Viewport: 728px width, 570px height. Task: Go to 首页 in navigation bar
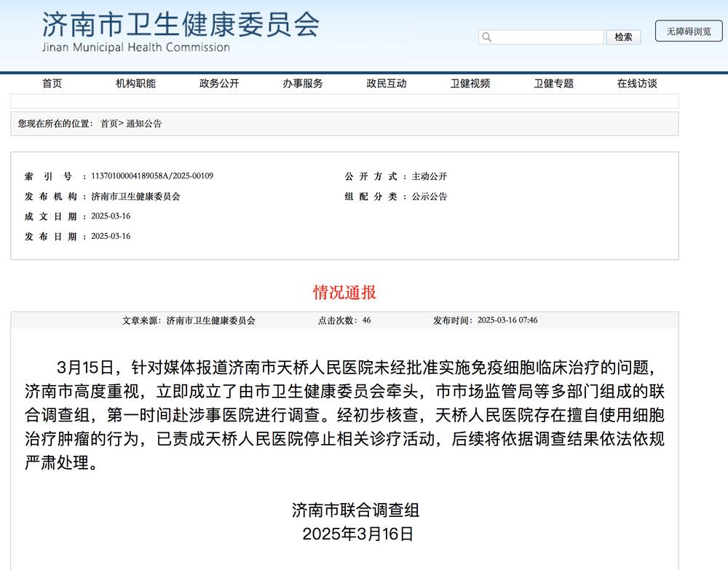tap(52, 83)
